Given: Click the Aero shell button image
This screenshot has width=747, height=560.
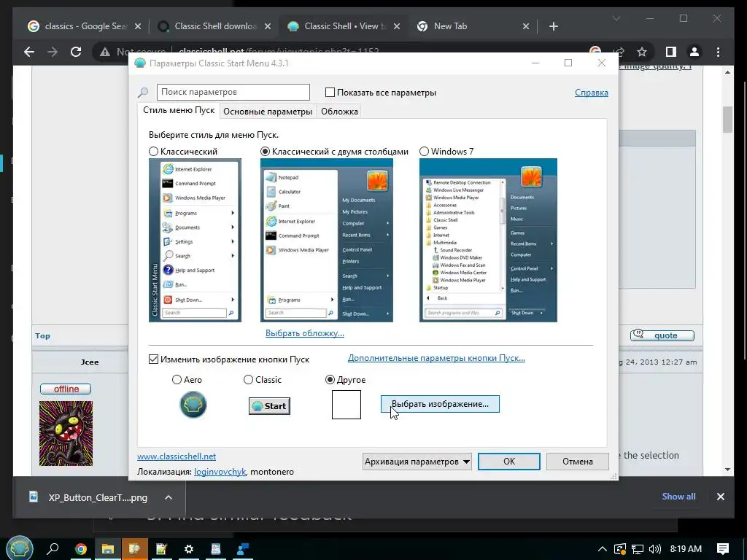Looking at the screenshot, I should pyautogui.click(x=193, y=405).
